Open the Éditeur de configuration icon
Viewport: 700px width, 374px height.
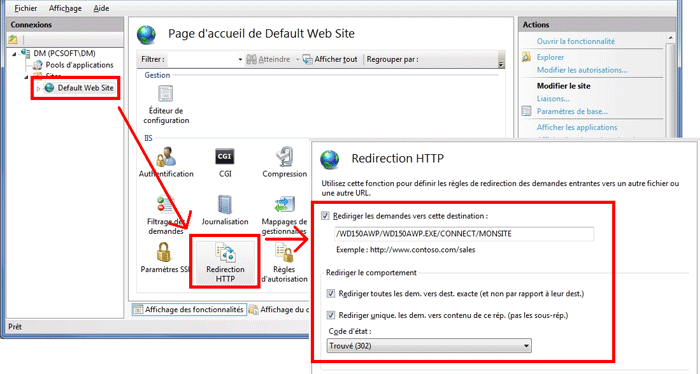[166, 105]
